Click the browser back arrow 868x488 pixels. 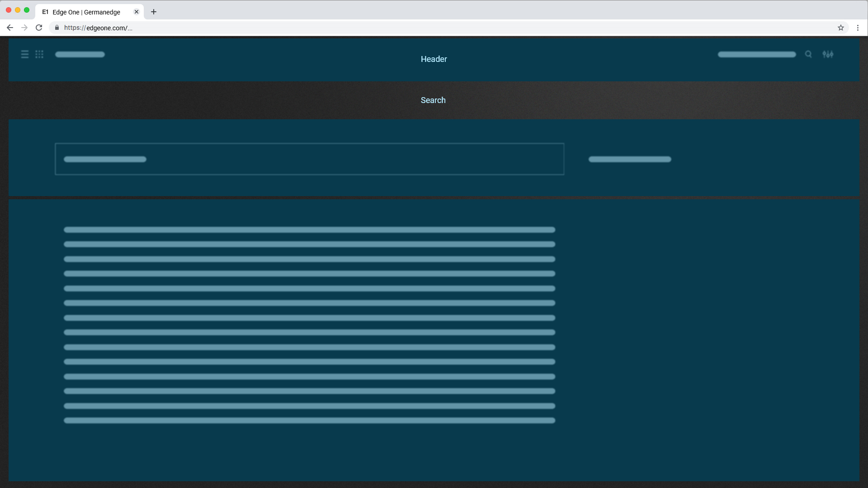tap(10, 28)
